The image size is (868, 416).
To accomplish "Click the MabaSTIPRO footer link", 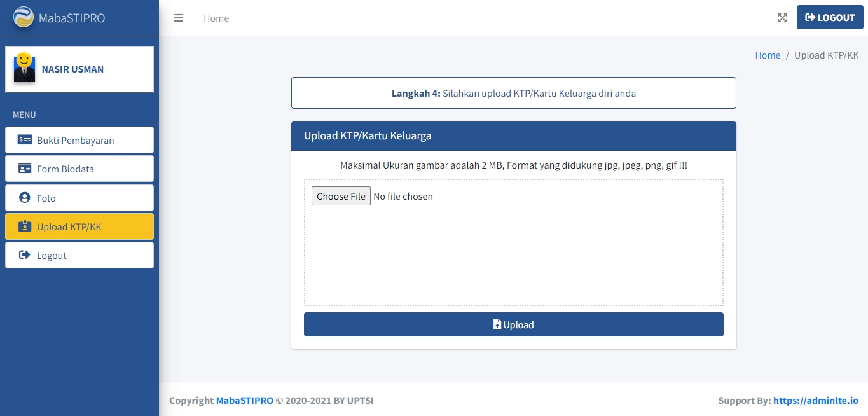I will point(244,401).
